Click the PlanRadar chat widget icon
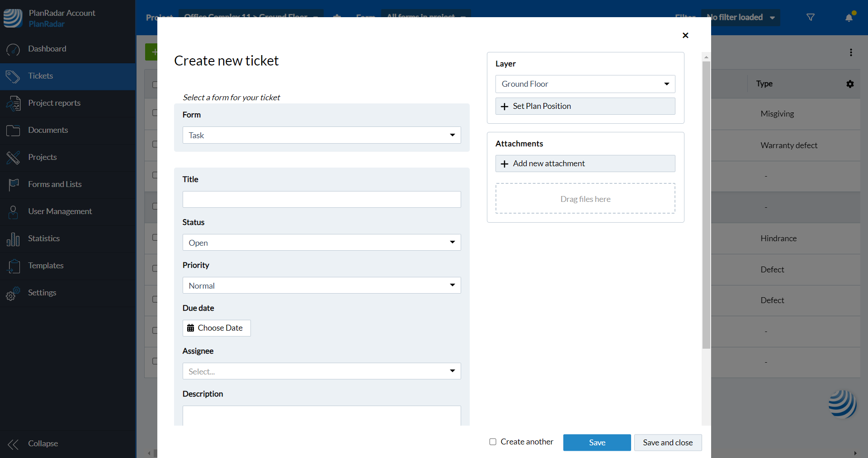Screen dimensions: 868x458 click(842, 403)
